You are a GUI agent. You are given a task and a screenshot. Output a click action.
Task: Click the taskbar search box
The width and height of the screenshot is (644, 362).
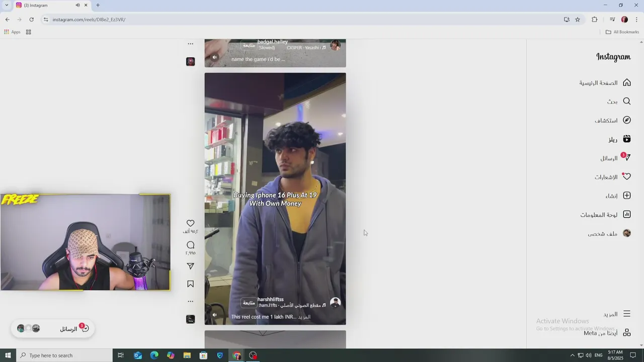[x=64, y=355]
